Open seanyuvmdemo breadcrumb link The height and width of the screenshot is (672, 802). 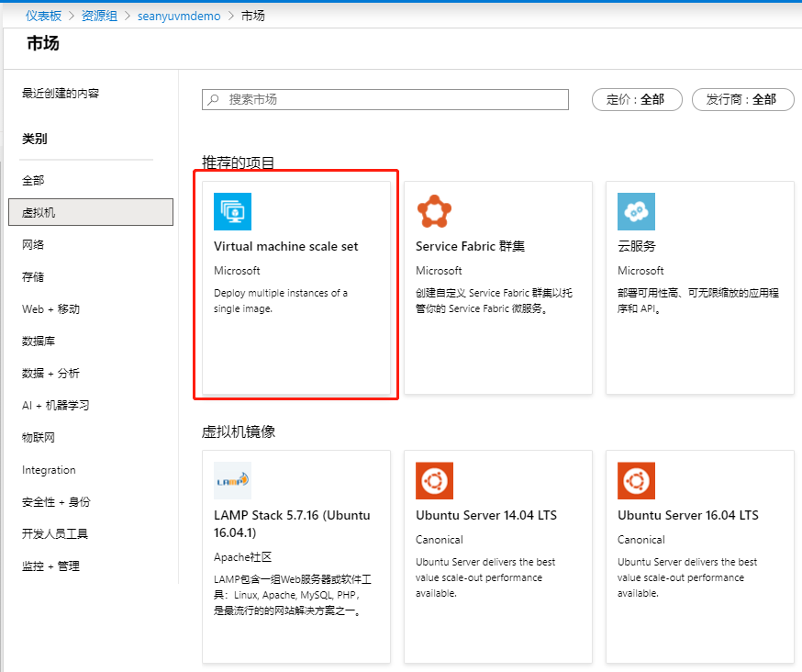click(x=179, y=17)
